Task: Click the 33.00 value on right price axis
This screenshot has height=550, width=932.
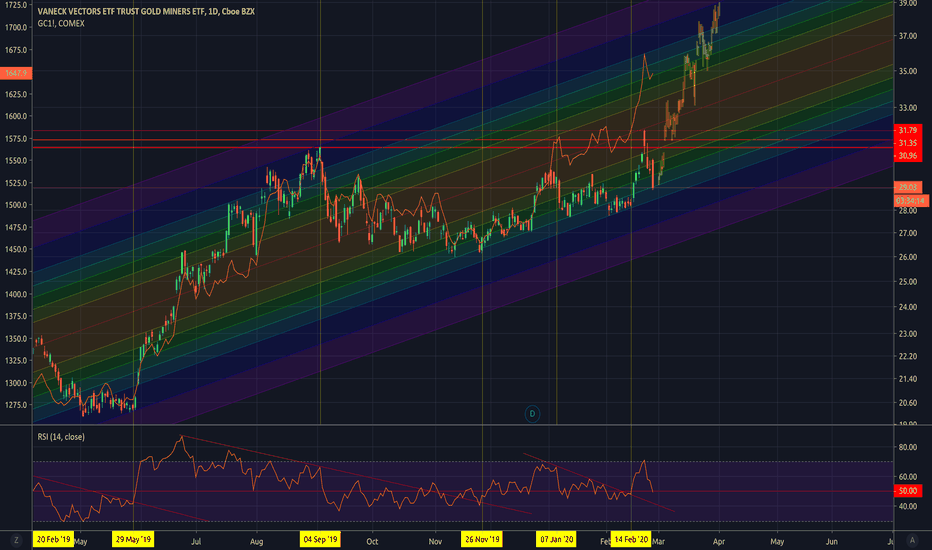Action: click(x=908, y=108)
